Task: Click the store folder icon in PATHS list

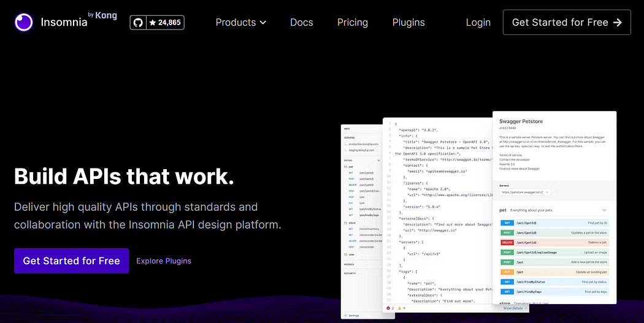Action: pos(345,222)
